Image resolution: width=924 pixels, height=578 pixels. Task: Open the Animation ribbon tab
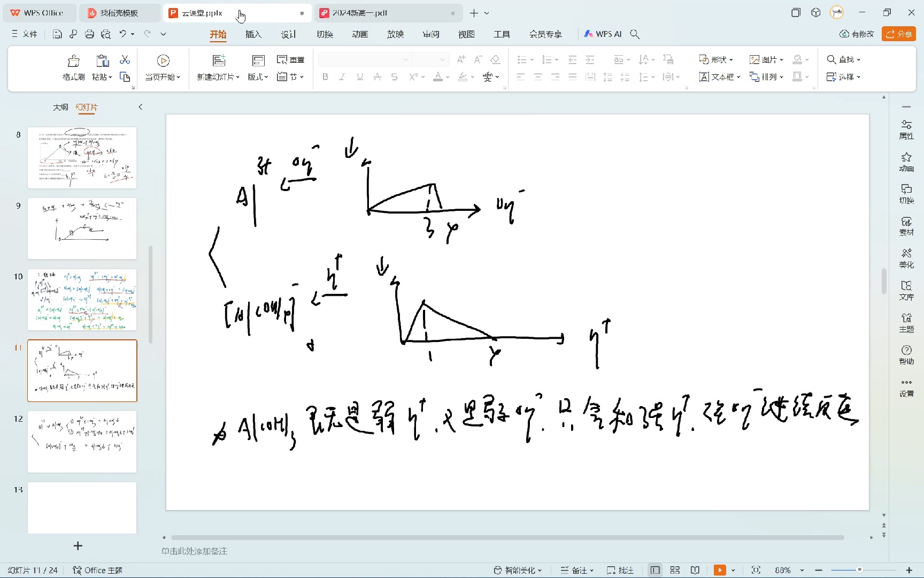pyautogui.click(x=360, y=34)
